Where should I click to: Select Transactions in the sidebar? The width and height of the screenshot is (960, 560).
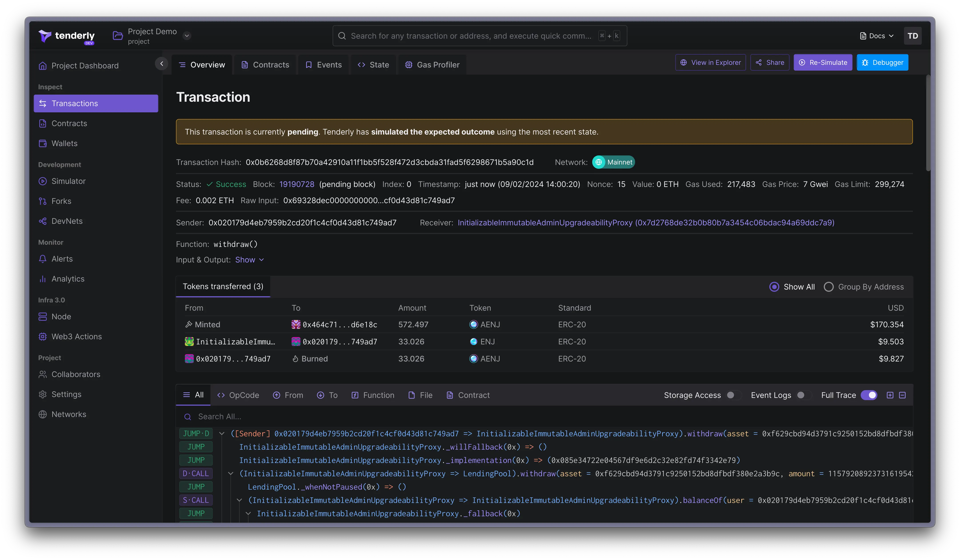tap(96, 103)
